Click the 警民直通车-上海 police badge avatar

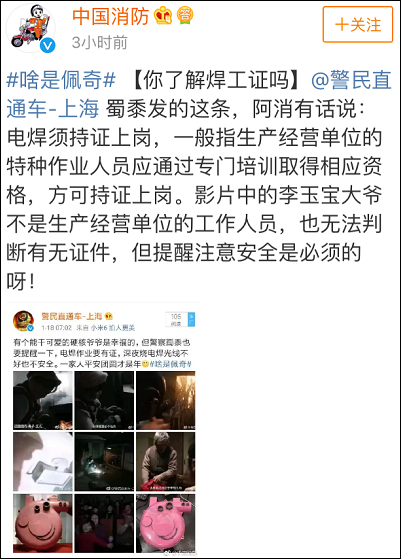24,321
